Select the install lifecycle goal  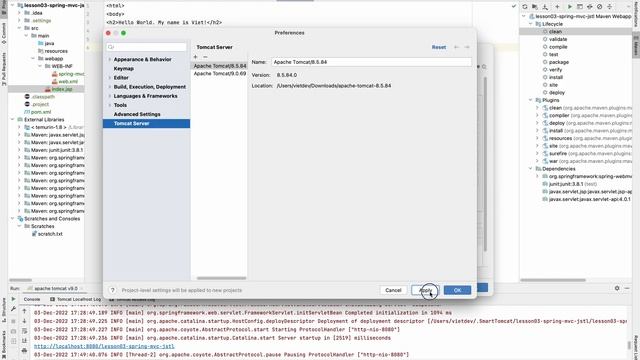556,77
